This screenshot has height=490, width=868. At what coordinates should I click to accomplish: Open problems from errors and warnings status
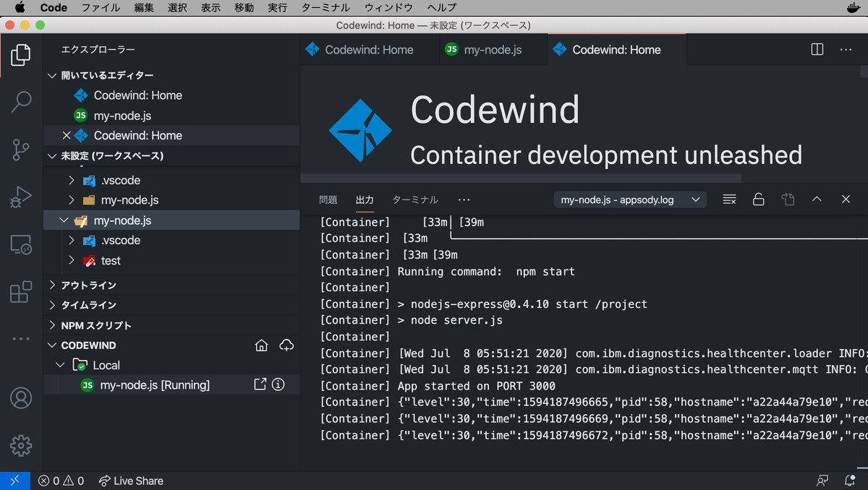click(x=61, y=481)
